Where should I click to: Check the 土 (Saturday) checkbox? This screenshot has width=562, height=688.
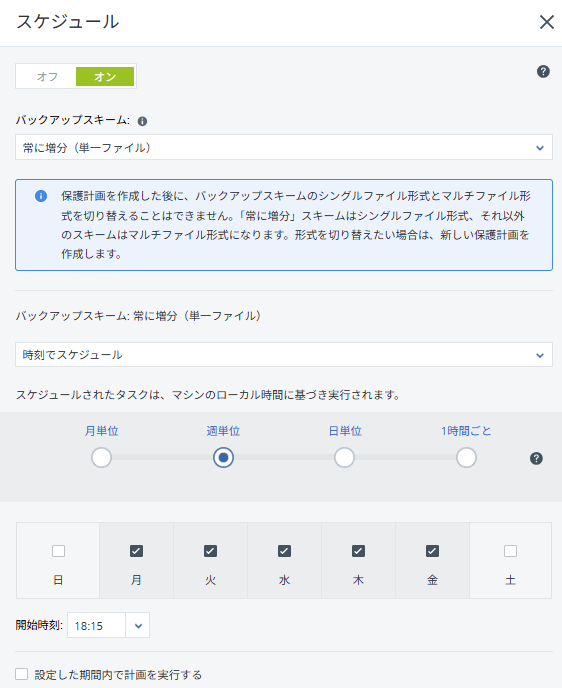tap(510, 551)
